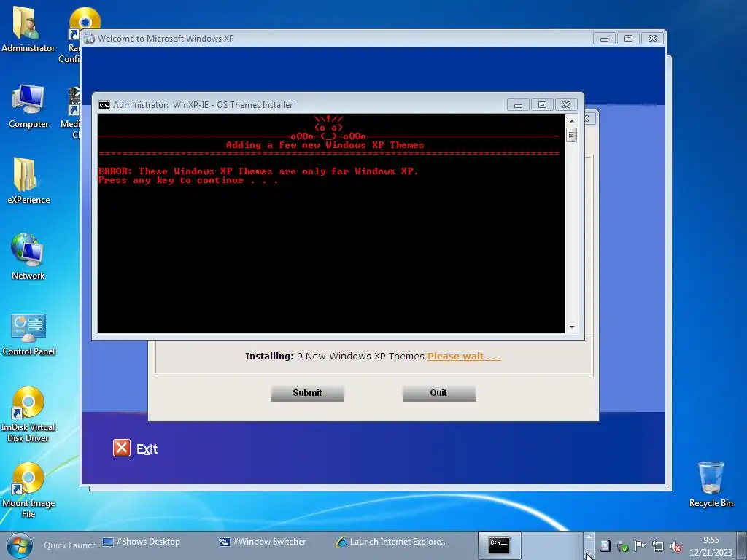Maximize the Welcome to Microsoft Windows XP window

click(628, 39)
